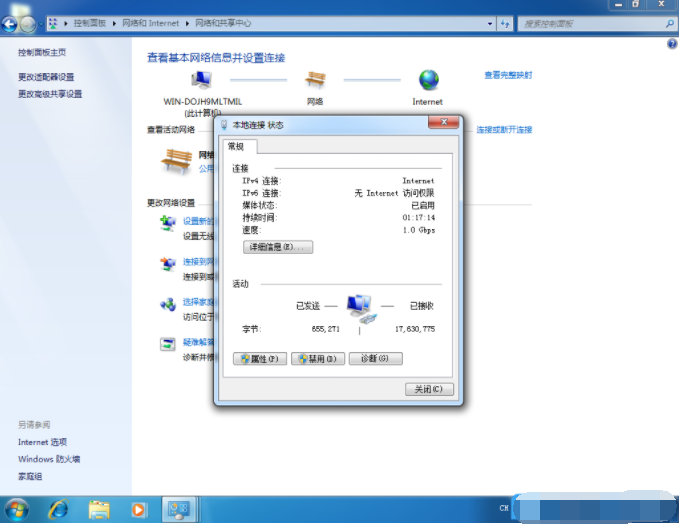Screen dimensions: 680x524
Task: Click the 17,630,775 bytes received value
Action: [415, 329]
